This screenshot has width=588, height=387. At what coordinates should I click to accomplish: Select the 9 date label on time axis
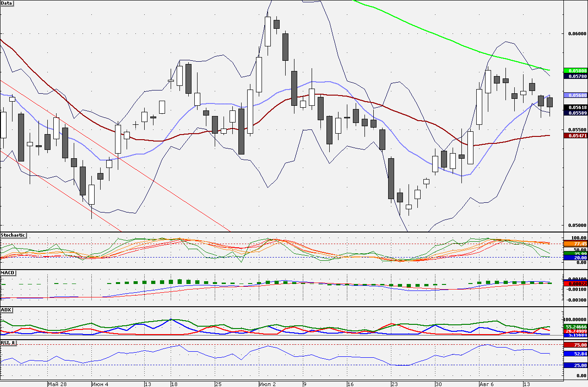(x=305, y=384)
